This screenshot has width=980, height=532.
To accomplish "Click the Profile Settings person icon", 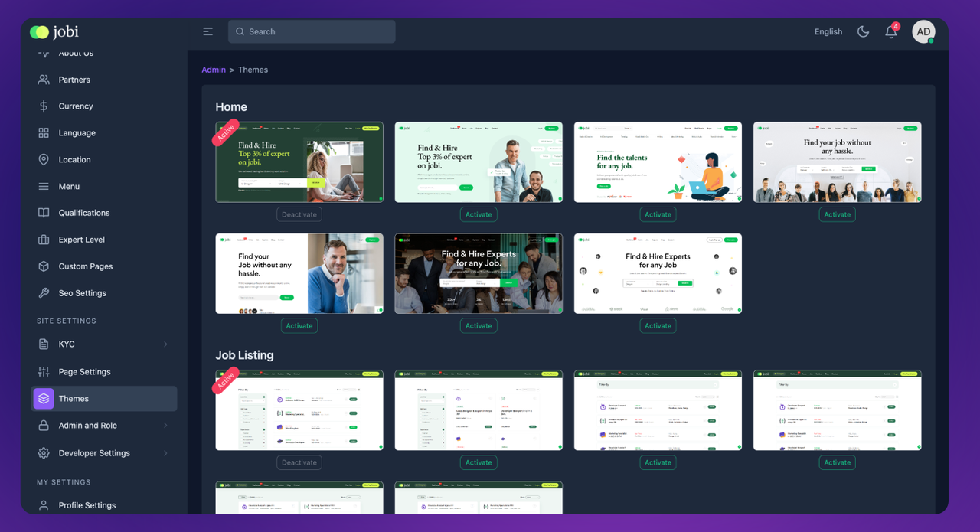I will click(x=44, y=505).
